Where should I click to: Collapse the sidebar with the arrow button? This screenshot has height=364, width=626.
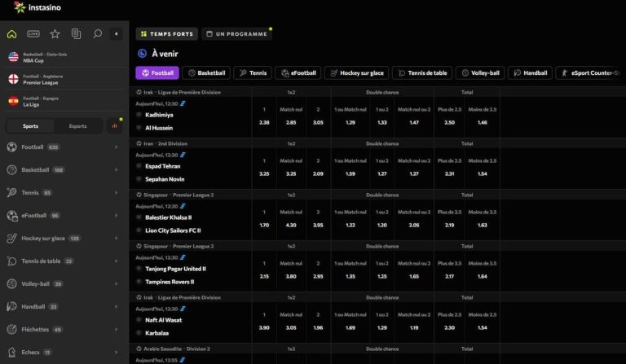coord(117,34)
